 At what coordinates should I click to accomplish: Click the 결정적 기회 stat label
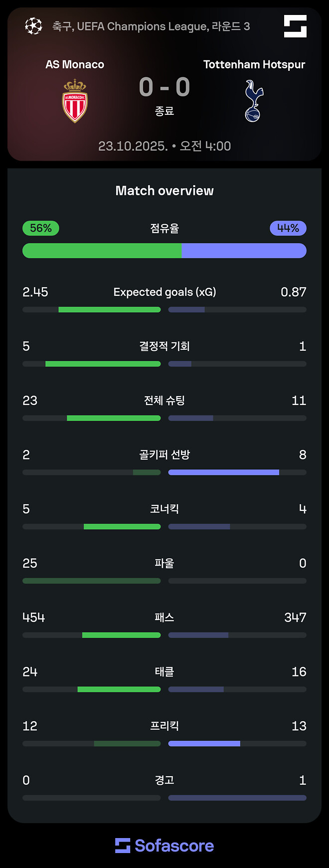coord(164,346)
